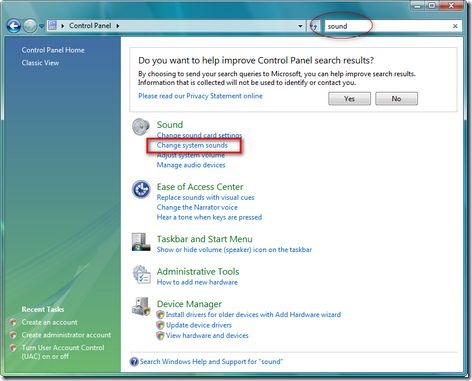Open Ease of Access Center heading
Viewport: 472px width, 381px height.
200,187
